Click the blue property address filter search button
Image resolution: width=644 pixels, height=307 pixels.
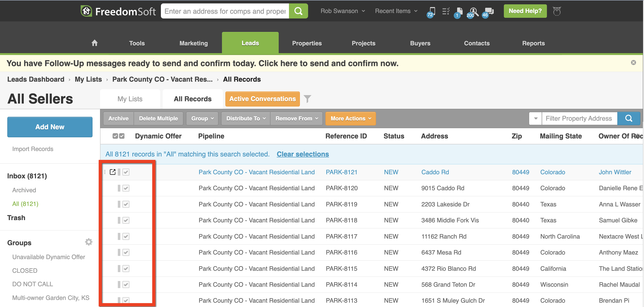click(x=629, y=118)
